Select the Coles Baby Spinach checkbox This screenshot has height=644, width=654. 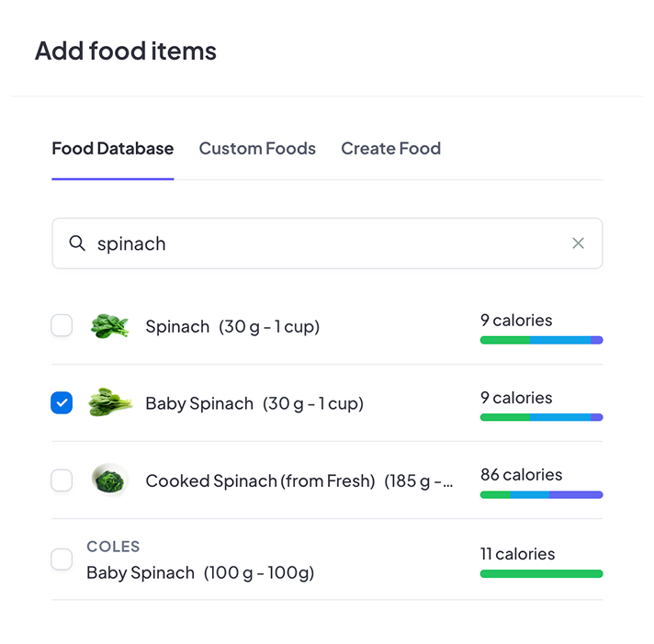click(62, 559)
